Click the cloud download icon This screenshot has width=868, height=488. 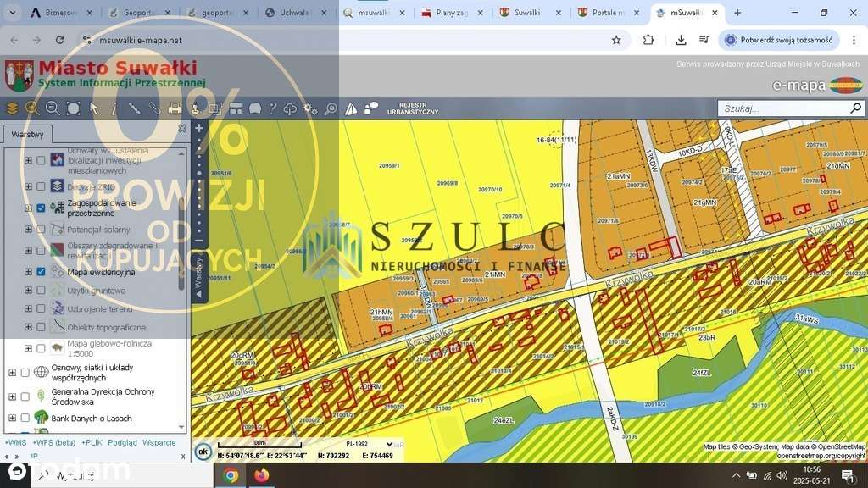click(290, 108)
